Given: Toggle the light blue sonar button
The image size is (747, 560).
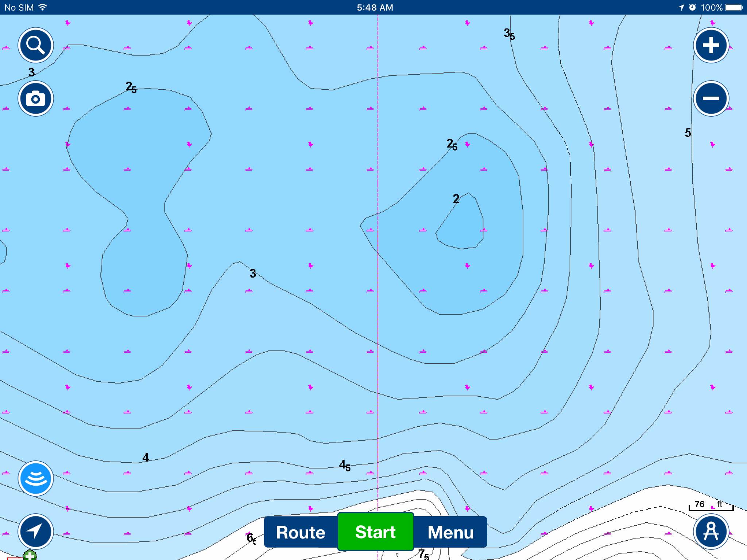Looking at the screenshot, I should point(36,478).
